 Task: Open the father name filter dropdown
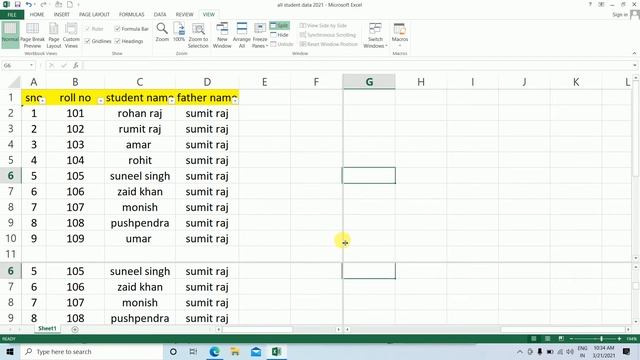pos(235,100)
